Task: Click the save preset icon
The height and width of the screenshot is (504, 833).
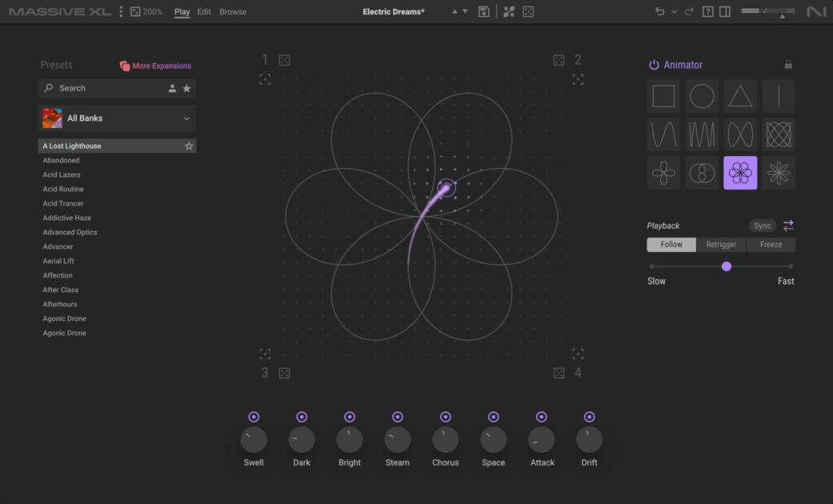Action: [x=483, y=12]
